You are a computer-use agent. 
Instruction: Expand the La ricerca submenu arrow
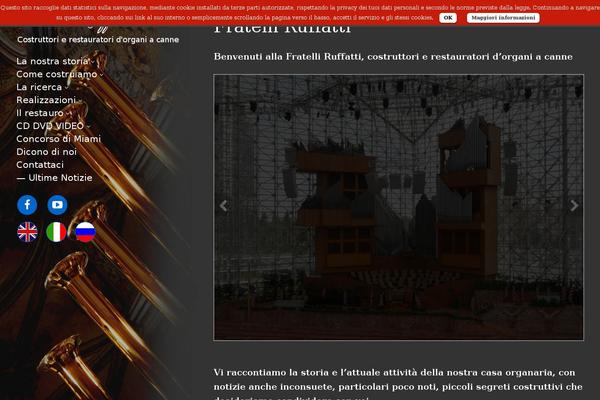(67, 88)
